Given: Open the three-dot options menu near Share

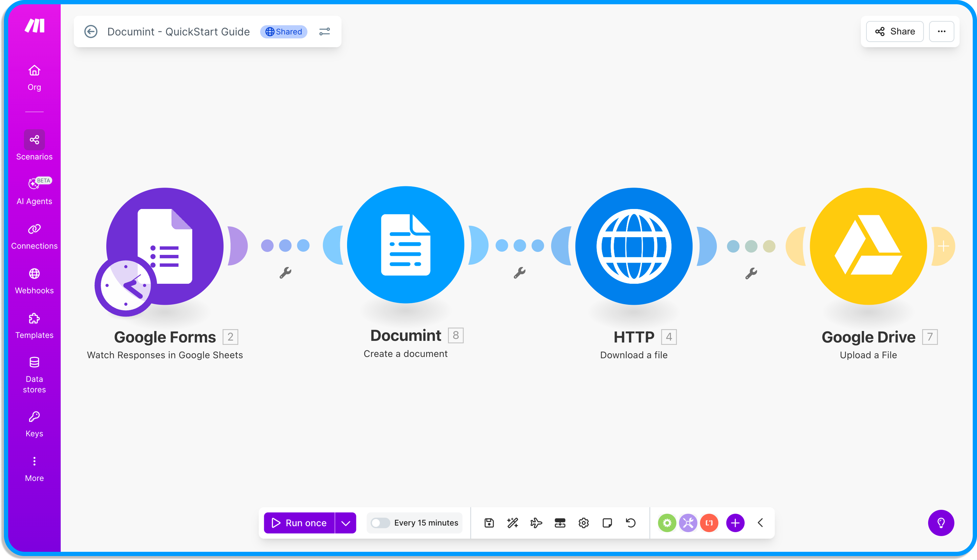Looking at the screenshot, I should (x=941, y=31).
